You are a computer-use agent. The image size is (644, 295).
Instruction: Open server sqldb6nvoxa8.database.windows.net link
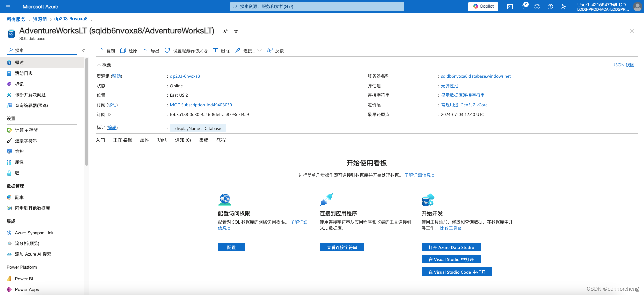[x=476, y=76]
